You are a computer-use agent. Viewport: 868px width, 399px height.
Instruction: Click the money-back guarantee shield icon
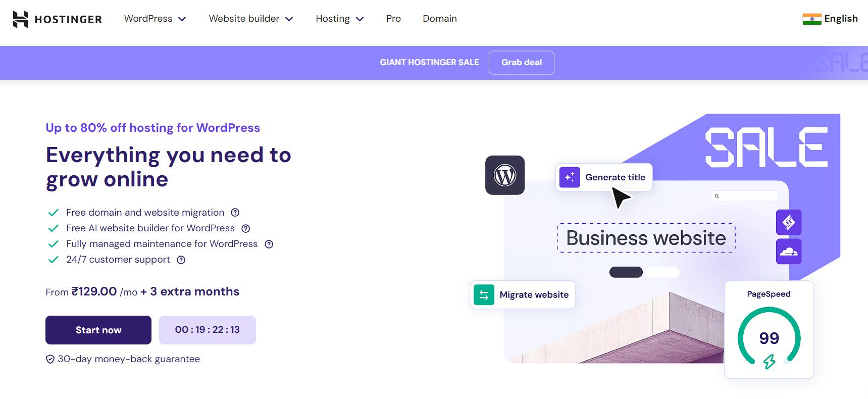(x=50, y=359)
